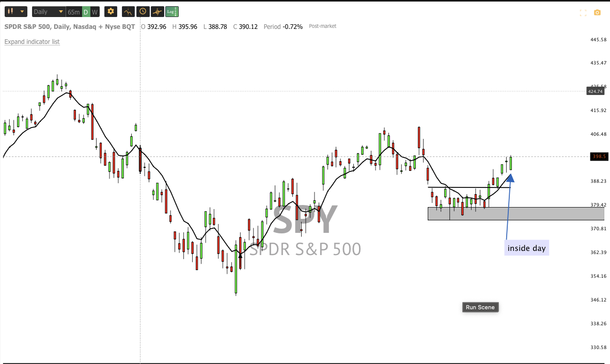The height and width of the screenshot is (364, 610).
Task: Click the SPDR S&P 500 chart title
Action: (70, 26)
